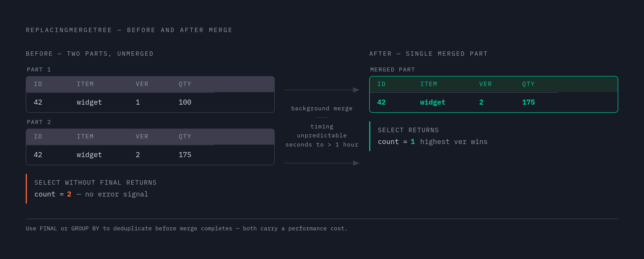Select the ID header in Part 2 table
Image resolution: width=644 pixels, height=259 pixels.
pyautogui.click(x=38, y=137)
